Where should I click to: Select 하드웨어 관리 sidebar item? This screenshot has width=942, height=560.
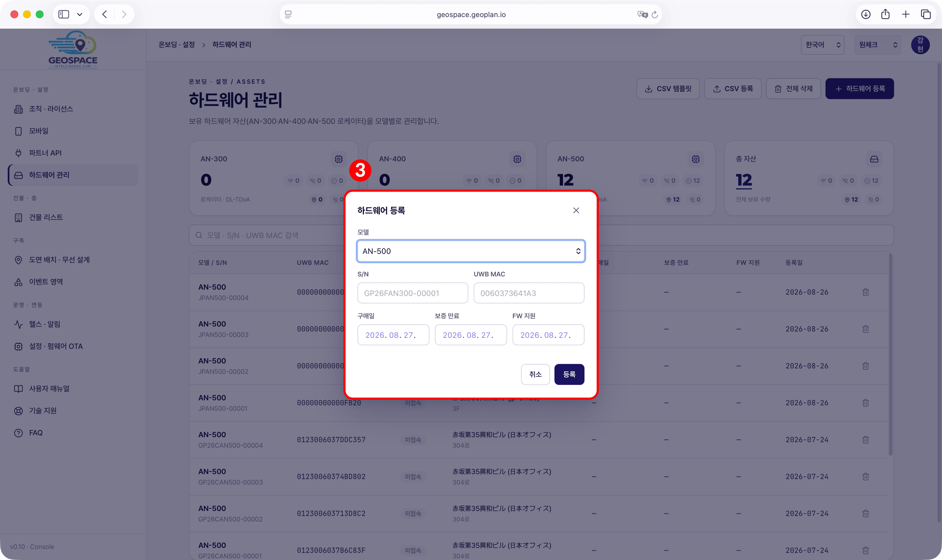[73, 175]
